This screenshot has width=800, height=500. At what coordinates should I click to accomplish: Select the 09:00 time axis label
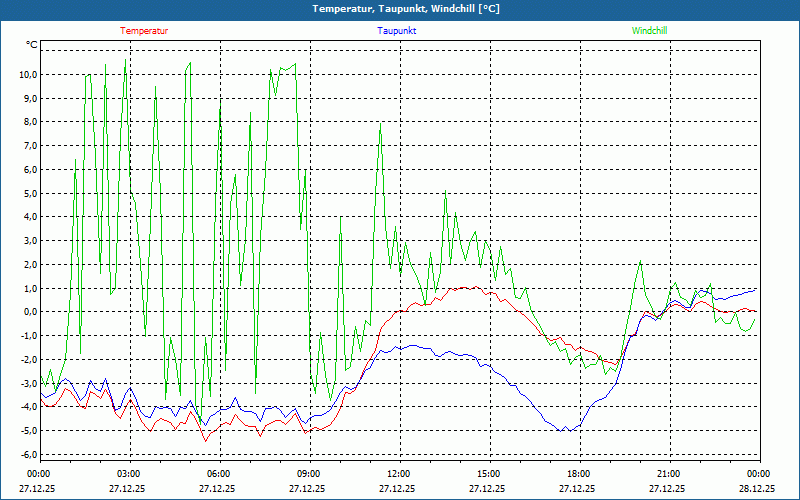point(308,474)
